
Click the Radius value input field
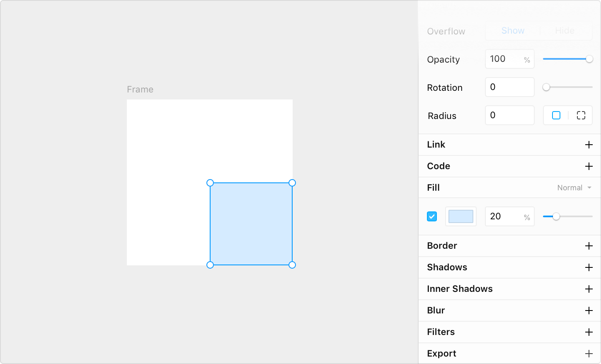pyautogui.click(x=509, y=115)
